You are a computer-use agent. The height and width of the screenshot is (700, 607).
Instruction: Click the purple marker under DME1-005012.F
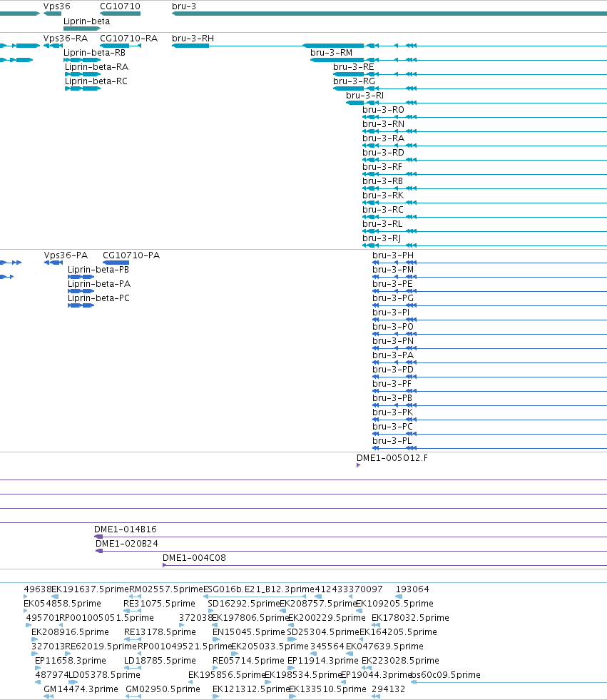tap(358, 465)
